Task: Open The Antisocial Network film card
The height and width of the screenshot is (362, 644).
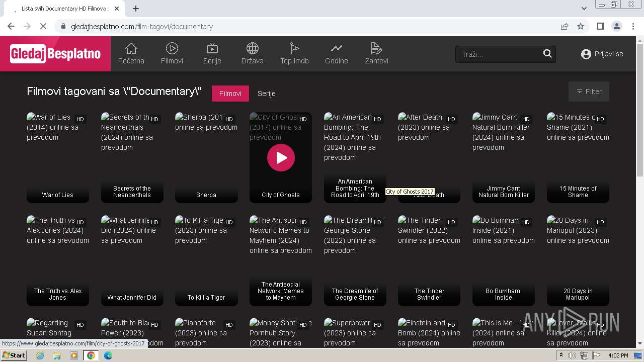Action: click(x=281, y=260)
